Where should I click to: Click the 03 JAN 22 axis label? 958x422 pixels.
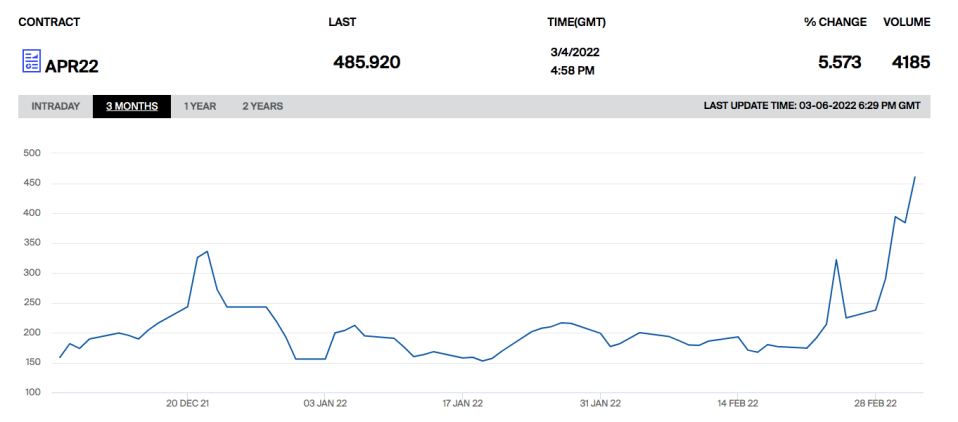pos(325,403)
